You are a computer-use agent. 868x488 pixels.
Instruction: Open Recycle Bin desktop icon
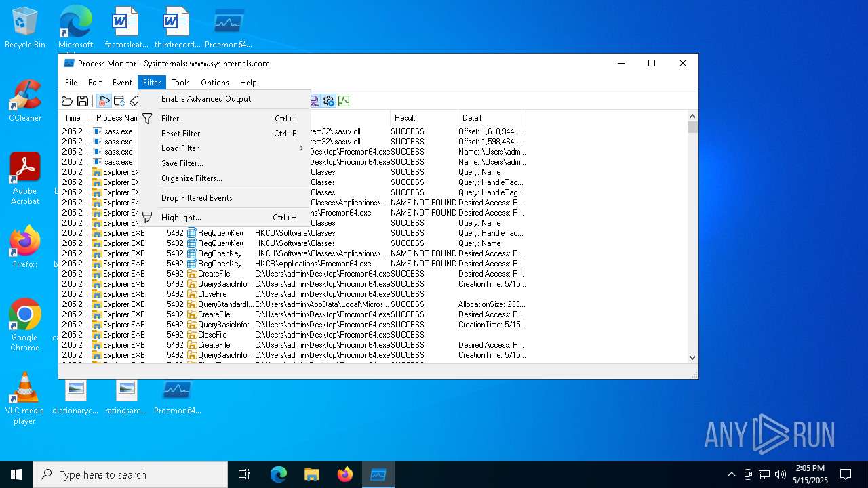coord(25,28)
